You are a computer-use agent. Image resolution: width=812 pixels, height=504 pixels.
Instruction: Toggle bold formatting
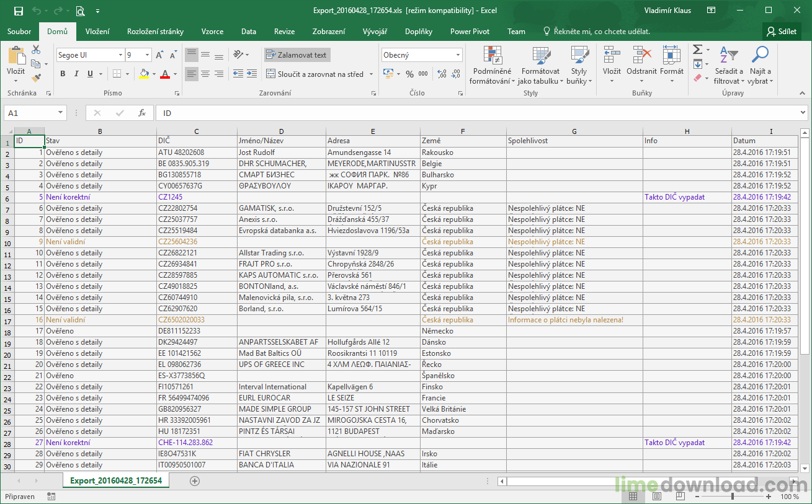(x=63, y=74)
